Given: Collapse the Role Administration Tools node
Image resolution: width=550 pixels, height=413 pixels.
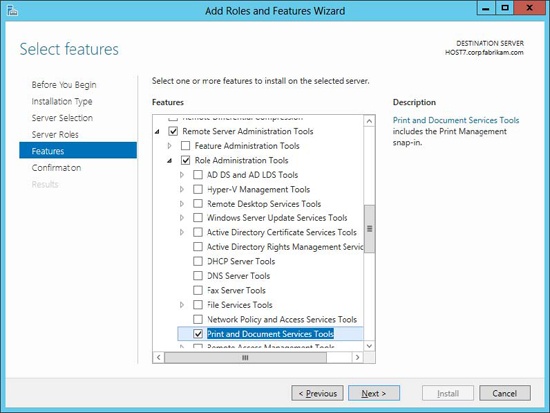Looking at the screenshot, I should coord(169,160).
